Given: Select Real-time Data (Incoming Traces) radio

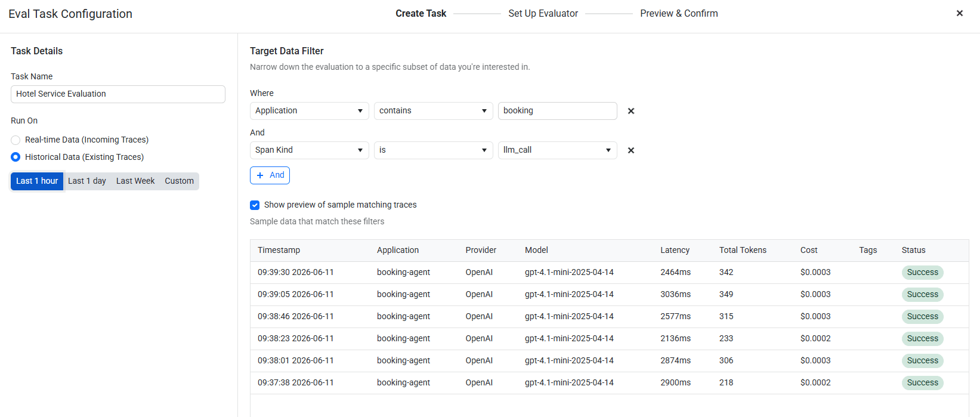Looking at the screenshot, I should (16, 140).
